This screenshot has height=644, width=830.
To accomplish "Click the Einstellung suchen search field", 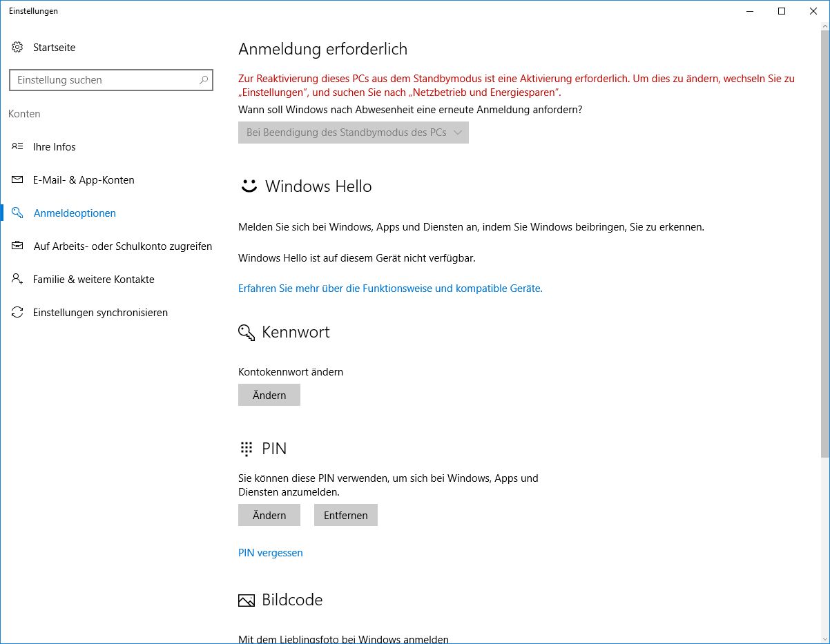I will click(111, 80).
